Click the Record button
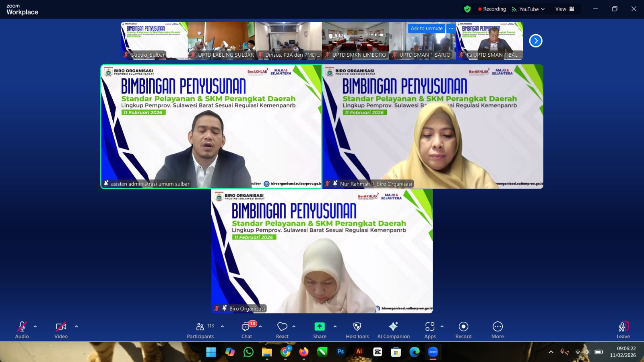This screenshot has height=362, width=644. coord(463,330)
